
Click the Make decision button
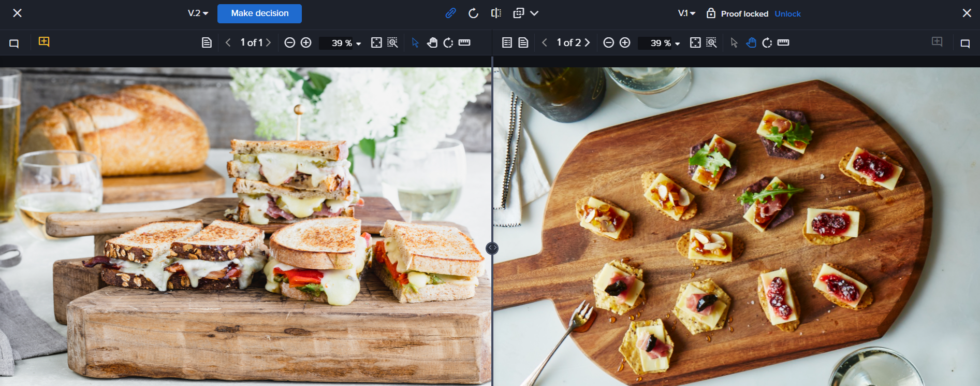(x=259, y=13)
